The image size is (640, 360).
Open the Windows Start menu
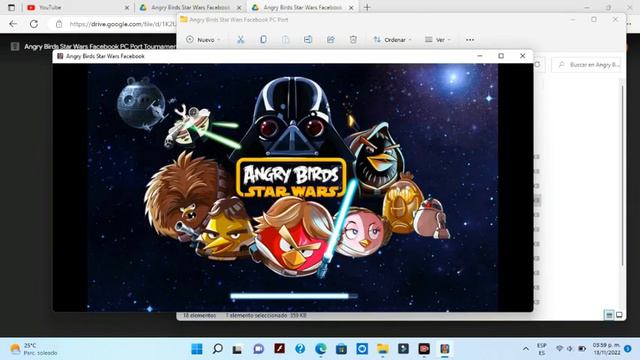(x=197, y=349)
